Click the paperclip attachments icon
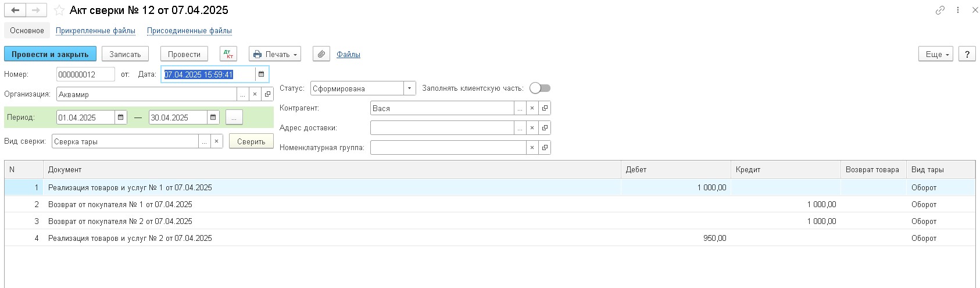 [x=321, y=54]
